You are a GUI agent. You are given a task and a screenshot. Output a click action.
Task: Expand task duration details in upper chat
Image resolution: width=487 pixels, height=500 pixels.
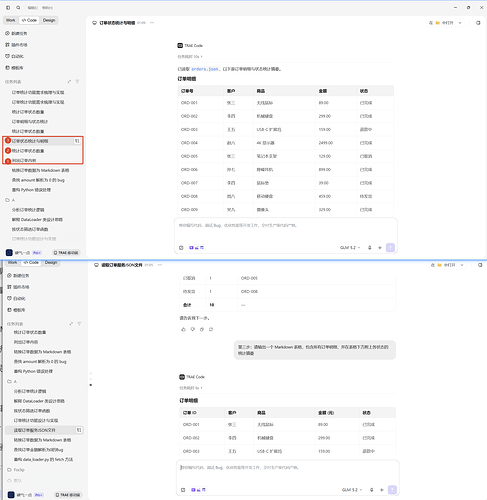tap(190, 57)
